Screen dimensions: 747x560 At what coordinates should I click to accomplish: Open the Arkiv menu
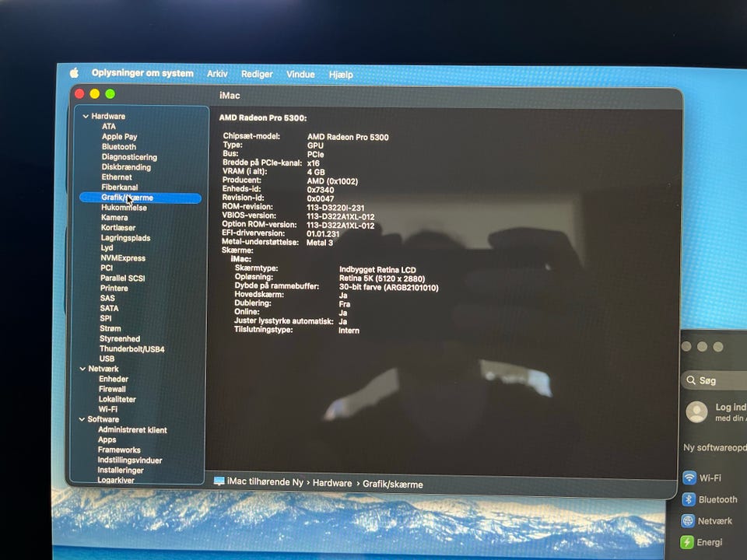[217, 74]
